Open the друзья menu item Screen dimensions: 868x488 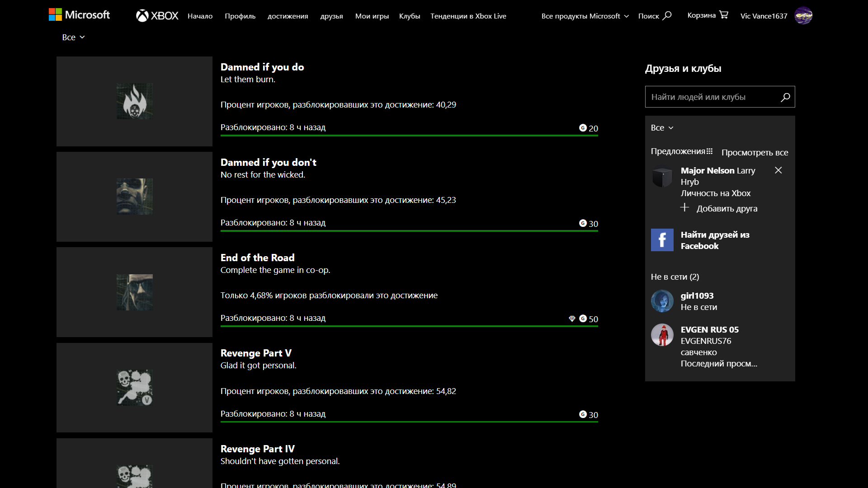coord(332,16)
